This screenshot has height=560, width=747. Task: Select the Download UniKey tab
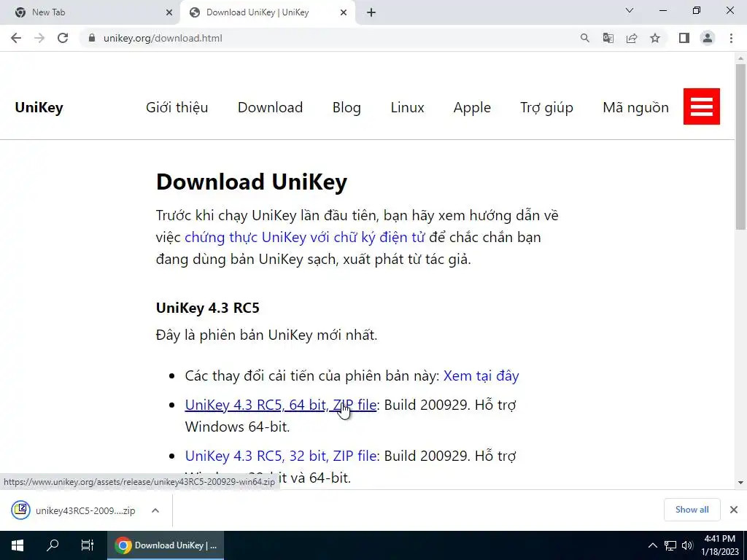[x=268, y=13]
